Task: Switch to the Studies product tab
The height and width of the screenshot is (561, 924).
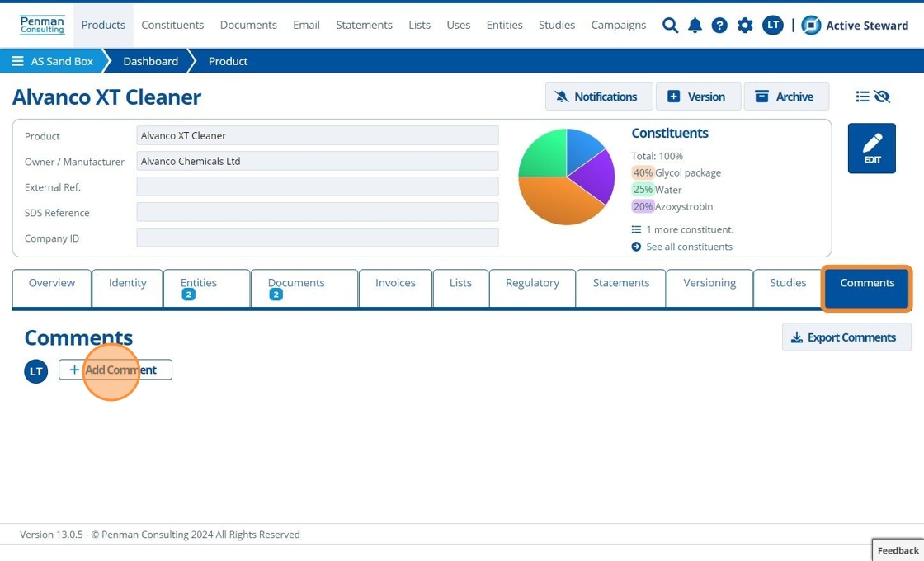Action: pyautogui.click(x=788, y=288)
